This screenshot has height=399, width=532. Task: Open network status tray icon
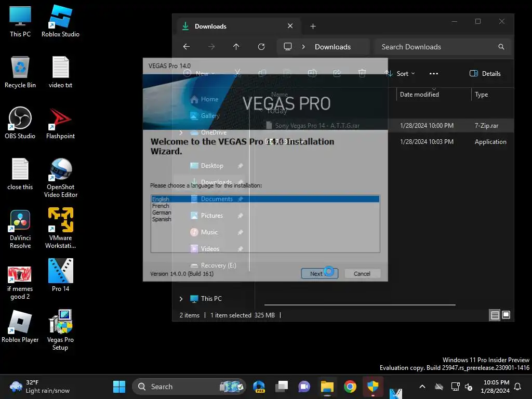pos(455,387)
